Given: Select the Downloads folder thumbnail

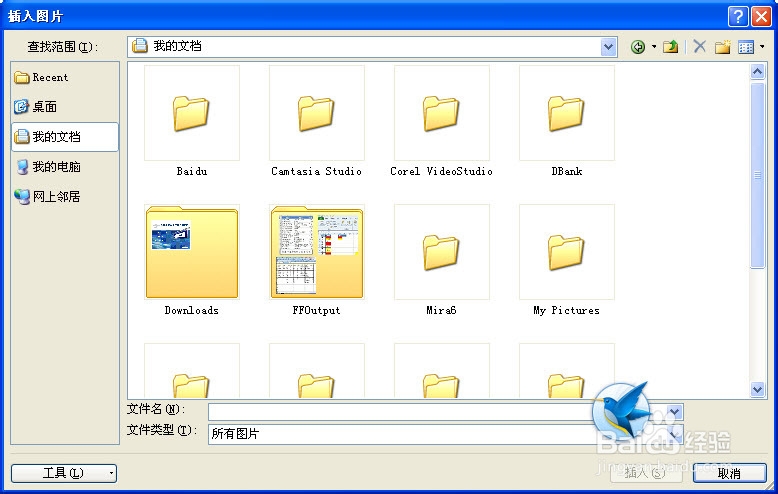Looking at the screenshot, I should point(192,252).
